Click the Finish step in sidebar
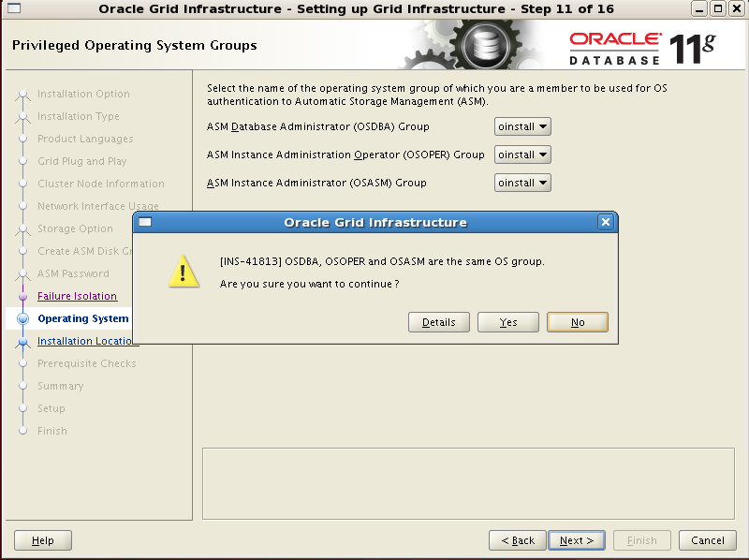Image resolution: width=749 pixels, height=560 pixels. coord(52,431)
